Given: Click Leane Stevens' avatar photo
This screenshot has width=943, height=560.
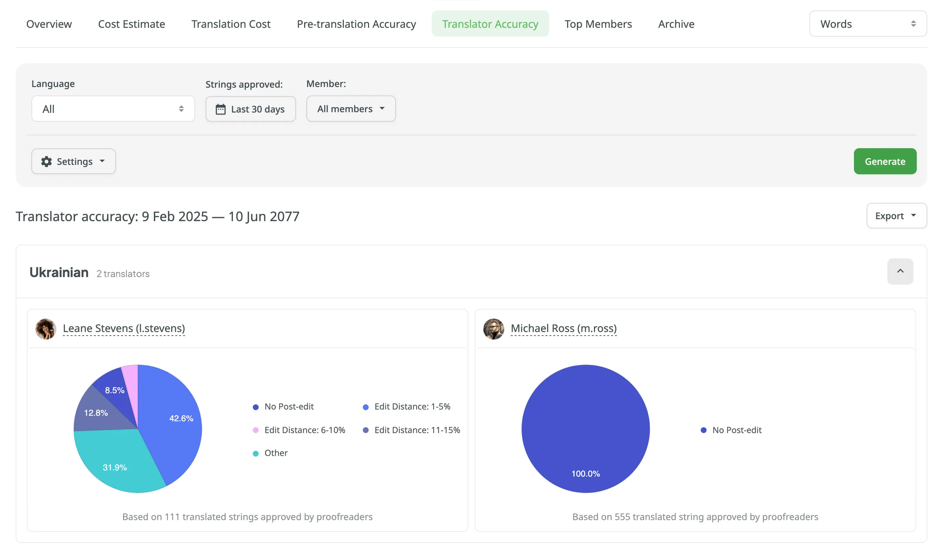Looking at the screenshot, I should [x=46, y=329].
